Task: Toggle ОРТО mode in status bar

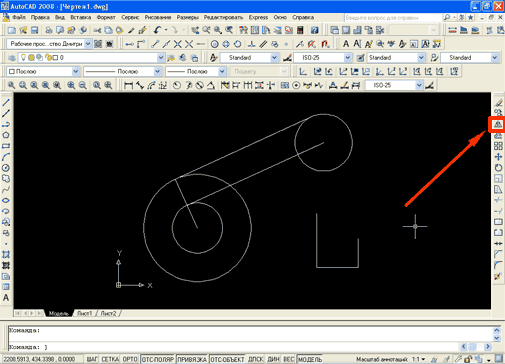Action: (130, 359)
